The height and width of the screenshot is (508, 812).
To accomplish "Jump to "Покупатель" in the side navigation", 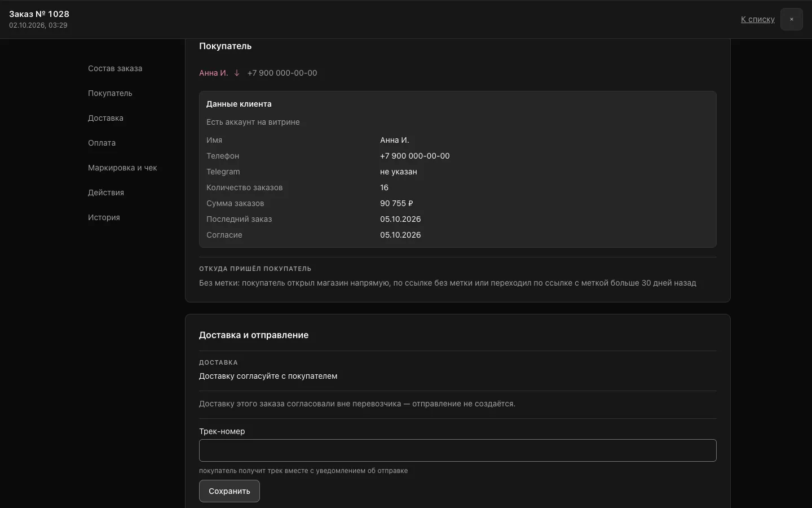I will click(x=110, y=93).
